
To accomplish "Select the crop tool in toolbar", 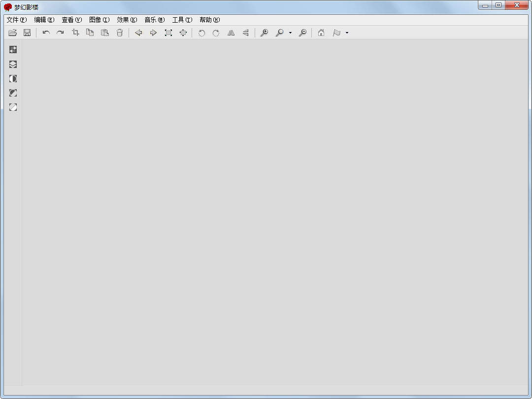I will click(x=75, y=33).
